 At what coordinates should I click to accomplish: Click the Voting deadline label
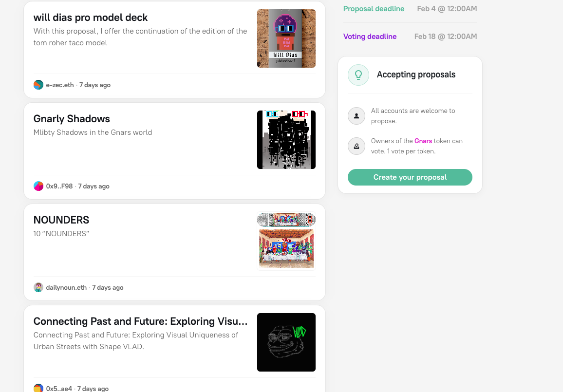(x=370, y=37)
